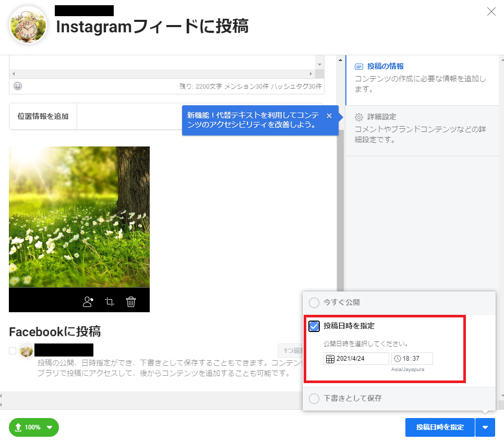Click the main panel scroll-up arrow

pyautogui.click(x=340, y=60)
